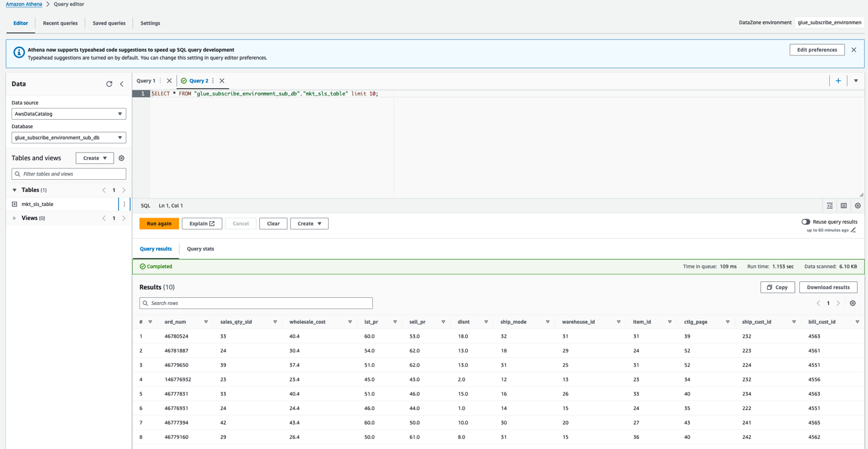Click the Search rows field

[x=256, y=303]
